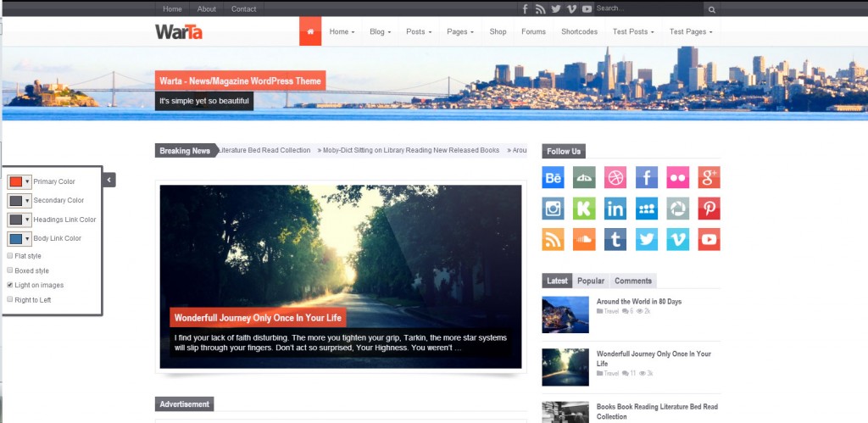Screen dimensions: 868x423
Task: Open the Body Link Color swatch
Action: (x=19, y=238)
